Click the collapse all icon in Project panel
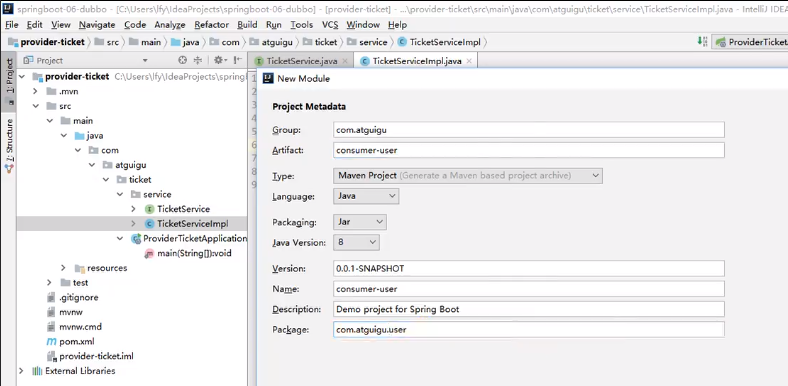 [x=198, y=60]
